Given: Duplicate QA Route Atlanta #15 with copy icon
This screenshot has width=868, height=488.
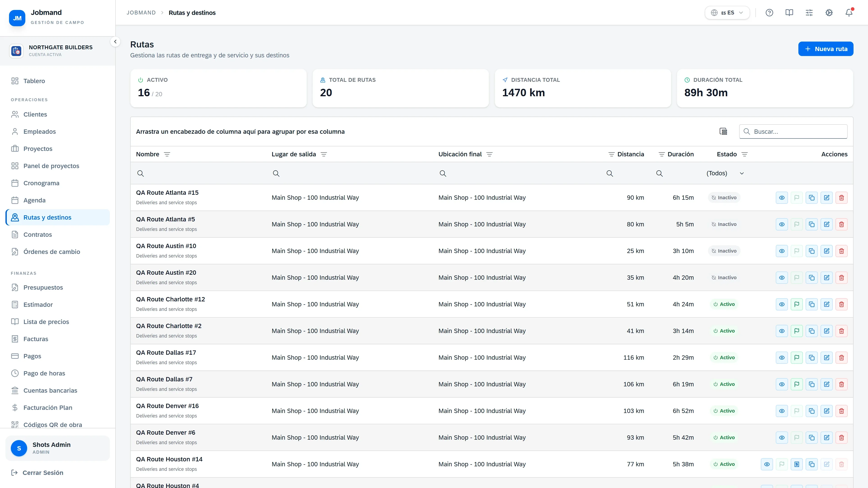Looking at the screenshot, I should (812, 198).
